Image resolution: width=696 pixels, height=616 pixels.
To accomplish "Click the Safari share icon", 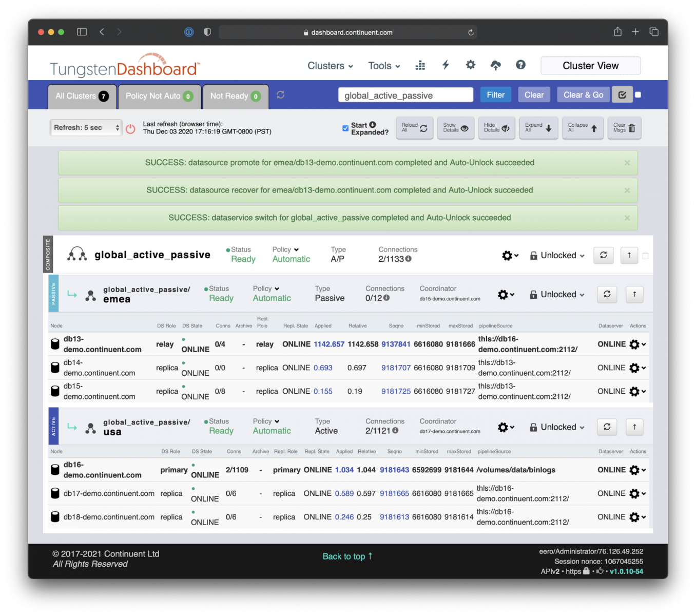I will 617,32.
